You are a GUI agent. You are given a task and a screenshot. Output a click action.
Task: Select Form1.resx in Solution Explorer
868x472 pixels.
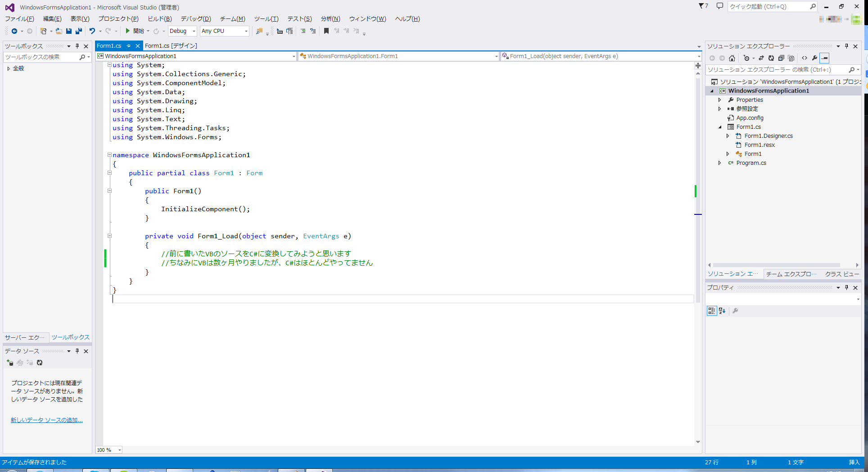click(x=759, y=145)
